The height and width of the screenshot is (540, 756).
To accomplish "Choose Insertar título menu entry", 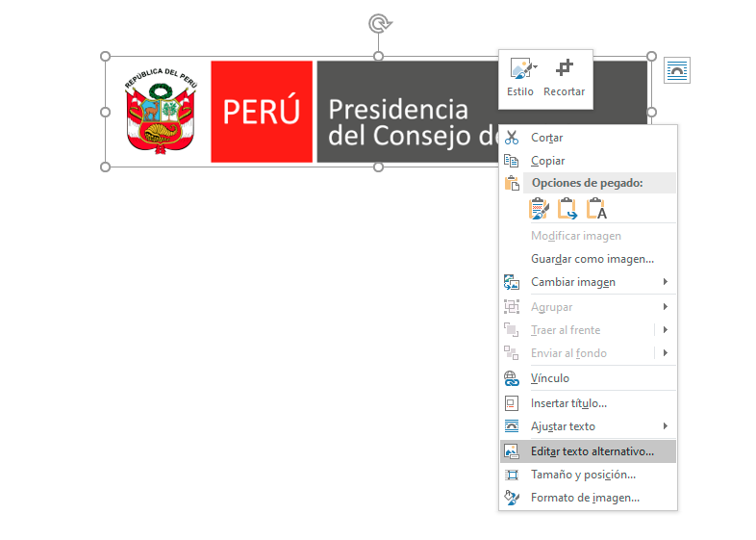I will coord(568,403).
